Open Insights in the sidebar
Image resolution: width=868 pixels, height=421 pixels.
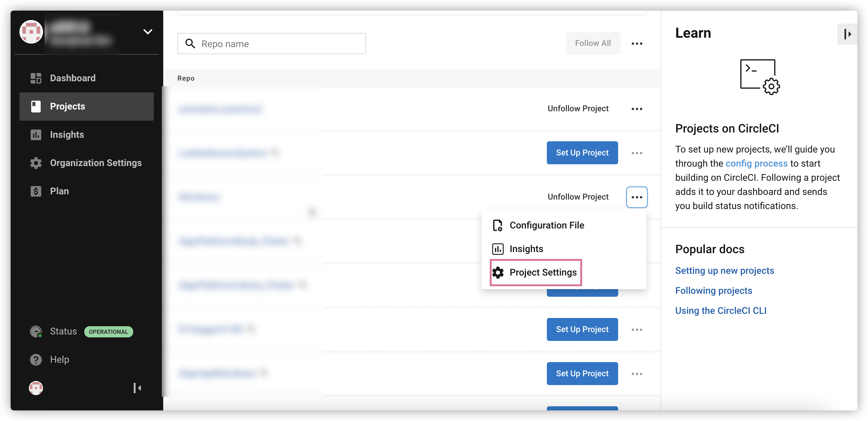click(87, 135)
